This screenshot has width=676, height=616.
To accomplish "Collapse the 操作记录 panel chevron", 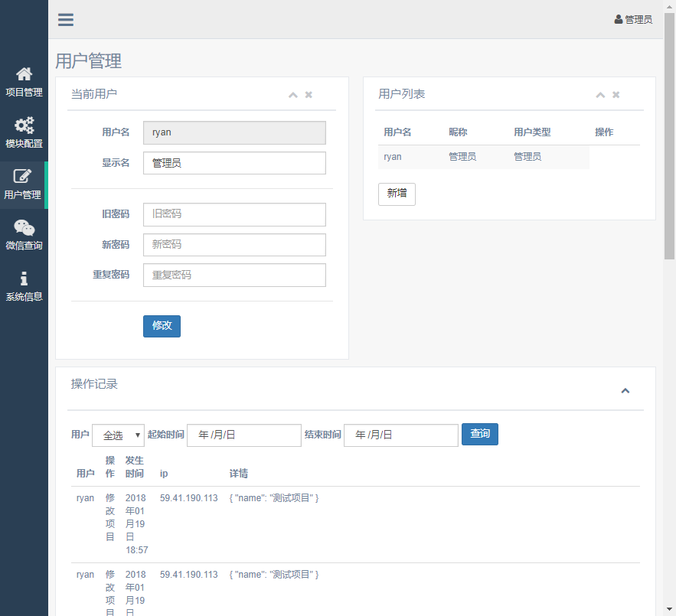I will coord(625,391).
